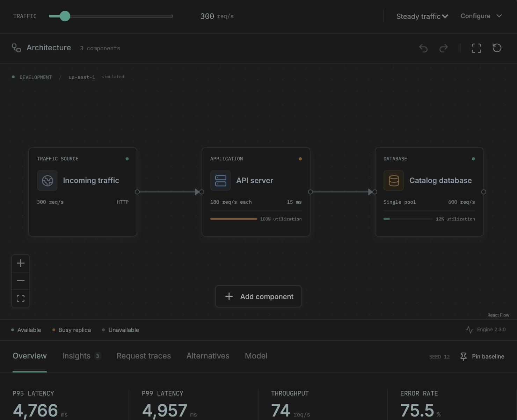Click the React Flow attribution link
Image resolution: width=517 pixels, height=420 pixels.
[x=498, y=315]
